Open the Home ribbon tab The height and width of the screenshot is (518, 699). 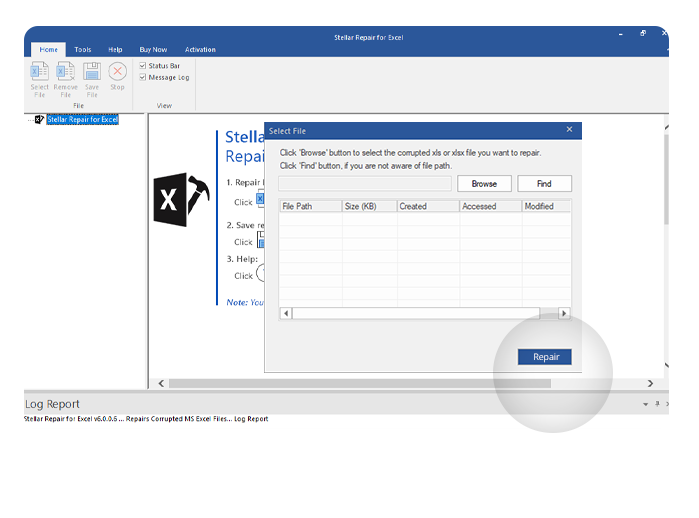click(x=48, y=49)
